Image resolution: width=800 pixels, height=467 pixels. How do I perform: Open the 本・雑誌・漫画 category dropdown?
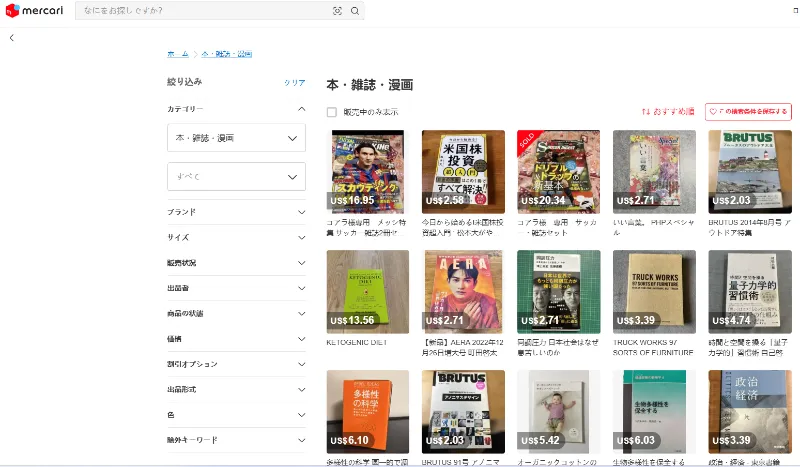click(x=236, y=138)
